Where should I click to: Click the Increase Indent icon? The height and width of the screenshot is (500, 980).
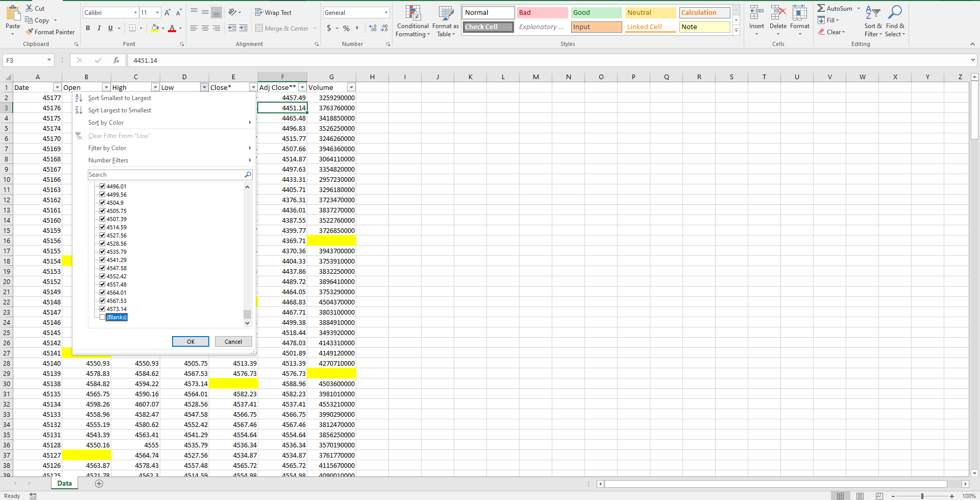point(243,28)
